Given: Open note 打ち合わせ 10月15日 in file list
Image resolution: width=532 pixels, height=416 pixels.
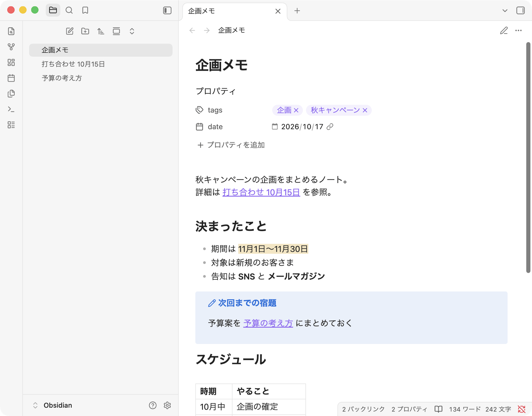Looking at the screenshot, I should coord(101,64).
